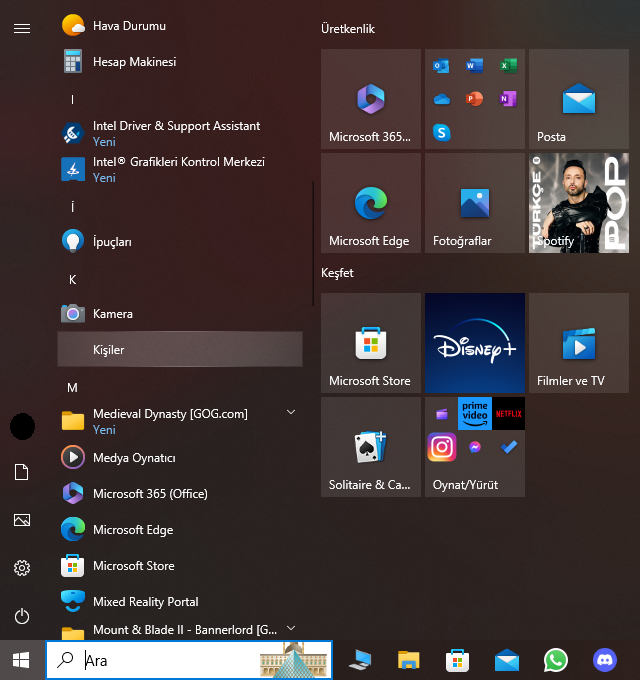640x680 pixels.
Task: Open Mail from taskbar
Action: pyautogui.click(x=506, y=660)
